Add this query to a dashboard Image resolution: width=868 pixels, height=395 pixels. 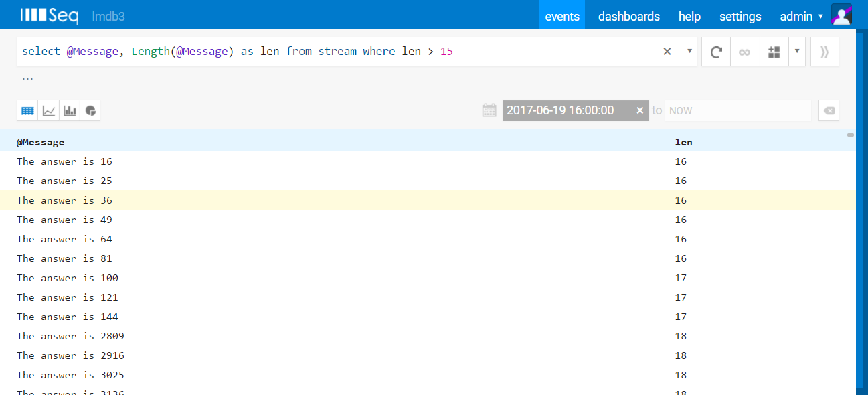774,52
